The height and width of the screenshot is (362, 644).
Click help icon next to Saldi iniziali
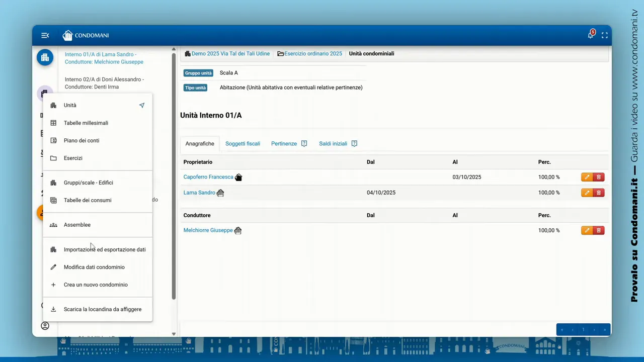[354, 144]
